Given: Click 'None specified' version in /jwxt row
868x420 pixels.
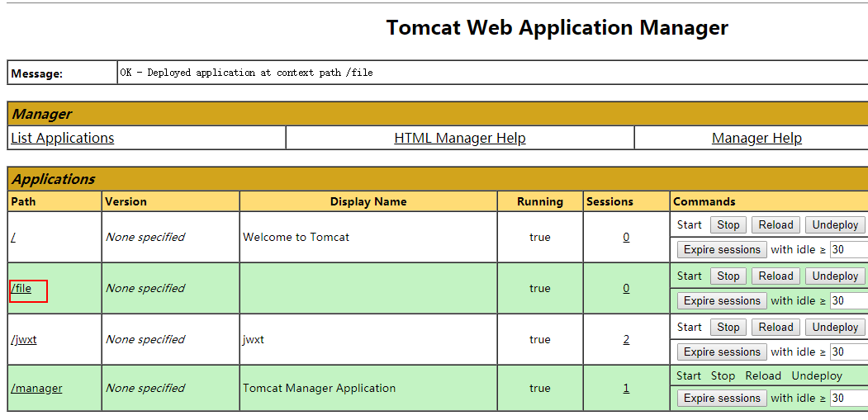Looking at the screenshot, I should click(145, 339).
